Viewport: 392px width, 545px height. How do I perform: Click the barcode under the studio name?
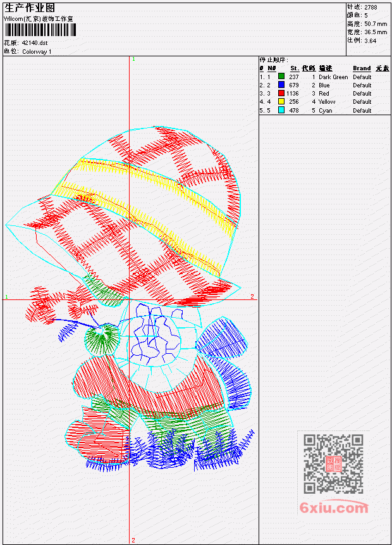(40, 30)
